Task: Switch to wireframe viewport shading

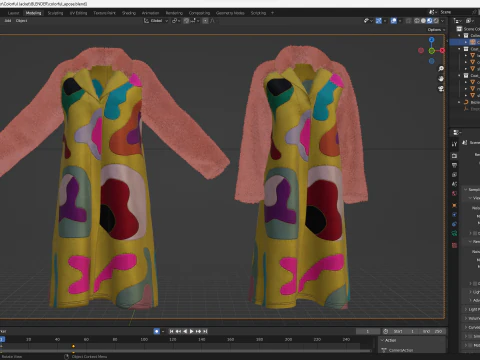Action: pos(417,21)
